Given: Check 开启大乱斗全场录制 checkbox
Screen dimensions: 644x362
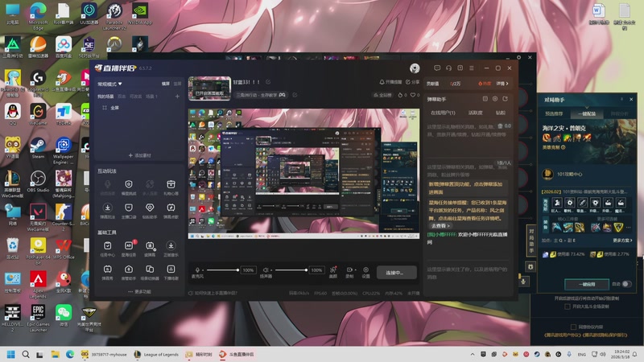Looking at the screenshot, I should click(x=568, y=306).
